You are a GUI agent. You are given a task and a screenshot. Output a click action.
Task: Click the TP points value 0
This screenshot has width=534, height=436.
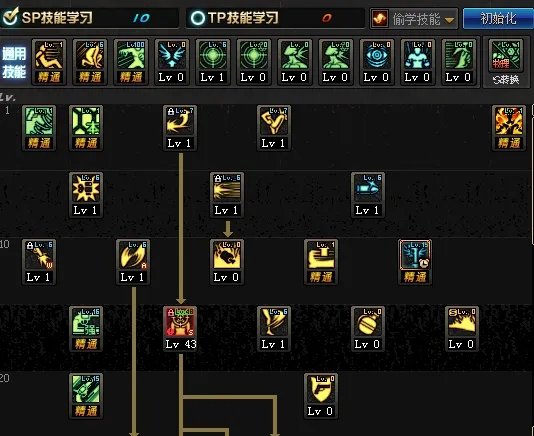(x=327, y=18)
